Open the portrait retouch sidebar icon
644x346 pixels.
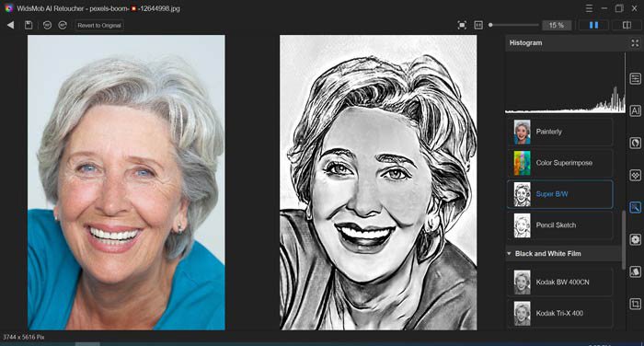[636, 143]
